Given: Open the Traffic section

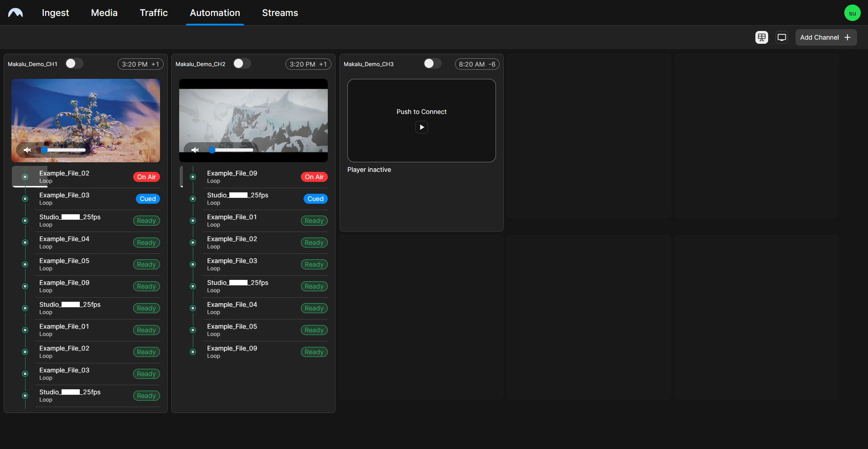Looking at the screenshot, I should click(x=153, y=13).
